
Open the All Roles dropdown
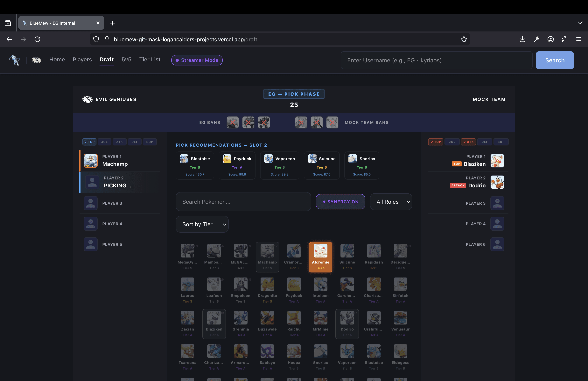pos(391,202)
